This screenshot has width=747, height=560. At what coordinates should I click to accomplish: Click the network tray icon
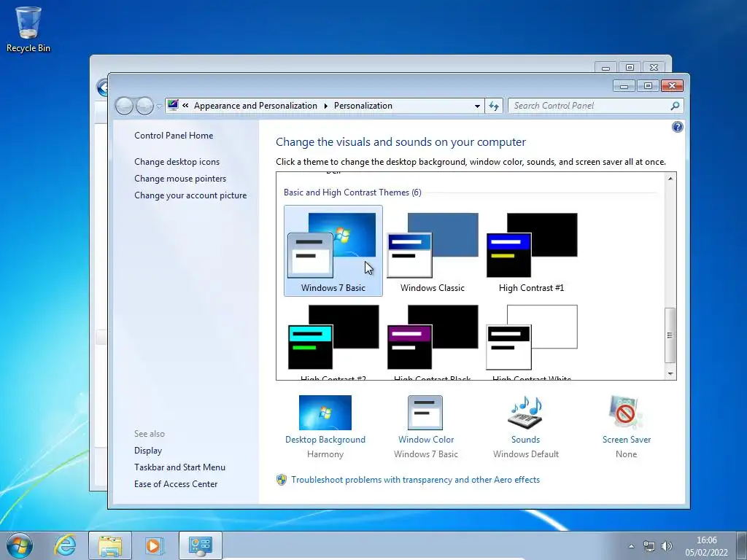[649, 546]
